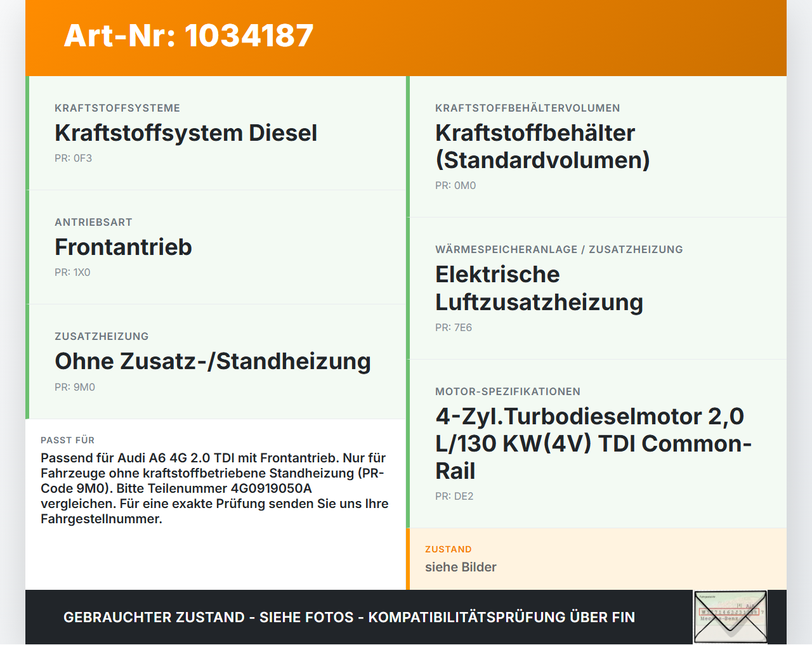Click the envelope thumbnail in footer
Screen dimensions: 812x645
tap(730, 617)
